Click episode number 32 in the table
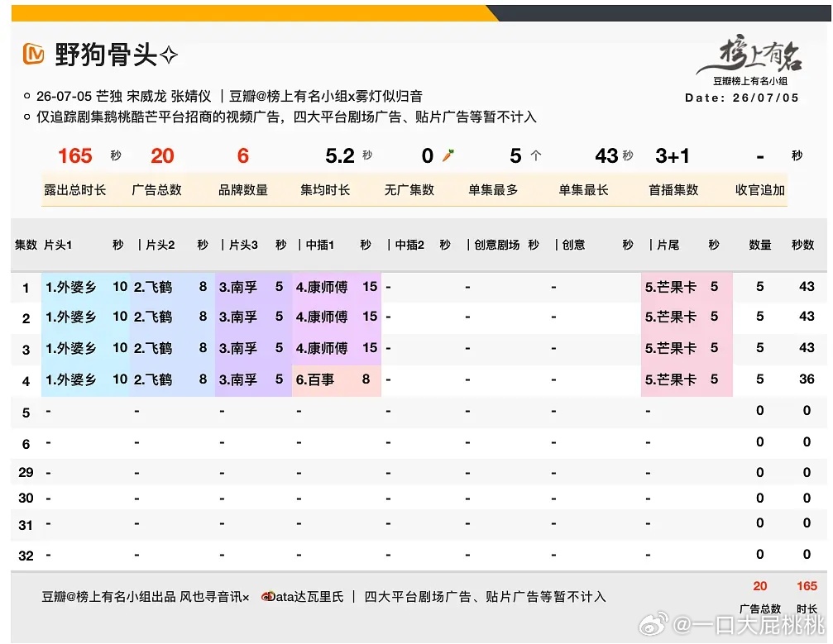 click(x=26, y=556)
